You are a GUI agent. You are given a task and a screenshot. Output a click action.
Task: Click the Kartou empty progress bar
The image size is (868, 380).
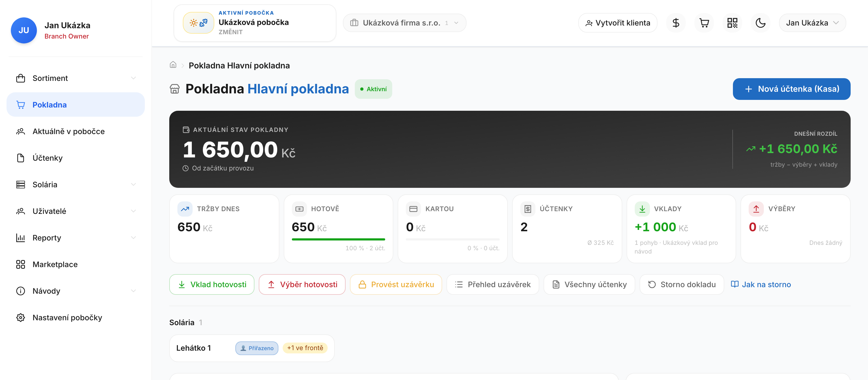tap(452, 239)
